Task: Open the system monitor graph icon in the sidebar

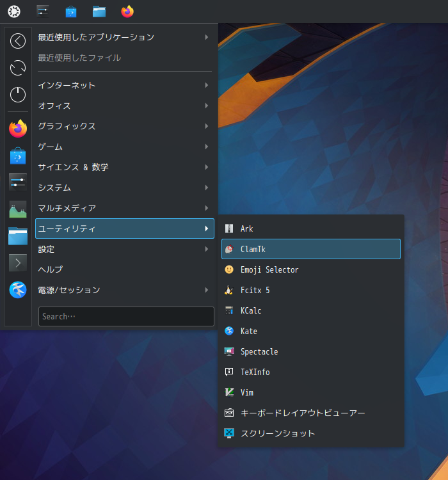Action: 18,209
